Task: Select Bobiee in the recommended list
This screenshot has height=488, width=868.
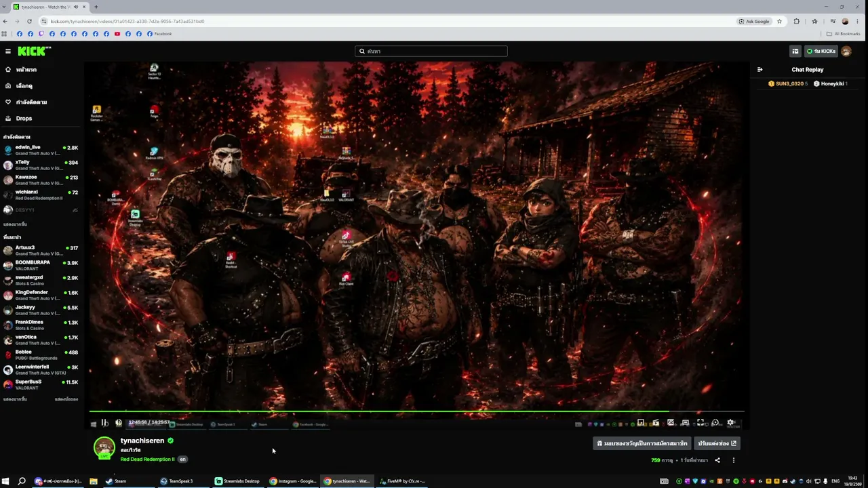Action: point(41,354)
